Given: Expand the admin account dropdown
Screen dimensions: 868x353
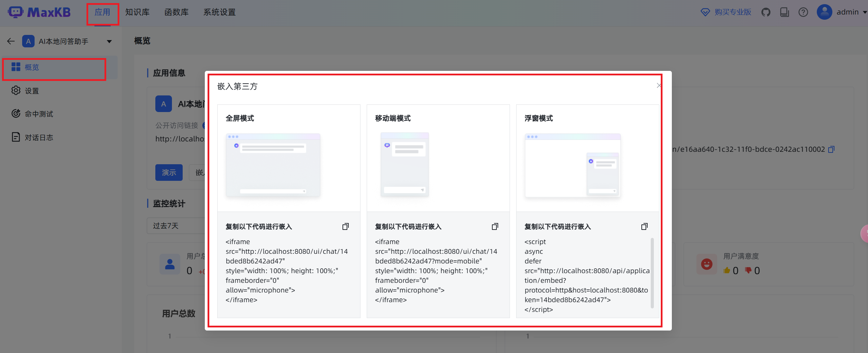Looking at the screenshot, I should coord(864,12).
